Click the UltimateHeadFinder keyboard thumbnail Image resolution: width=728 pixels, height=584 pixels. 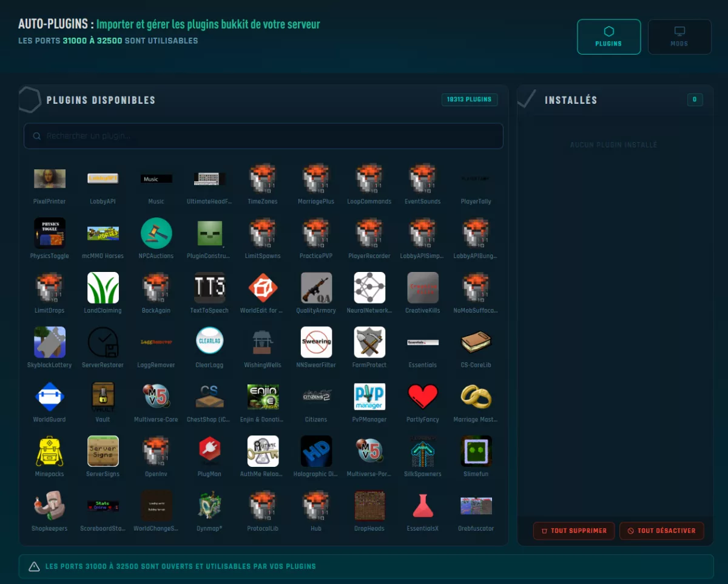click(x=210, y=178)
